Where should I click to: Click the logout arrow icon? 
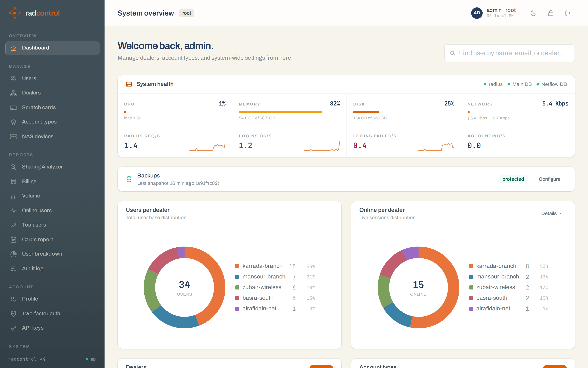tap(568, 13)
